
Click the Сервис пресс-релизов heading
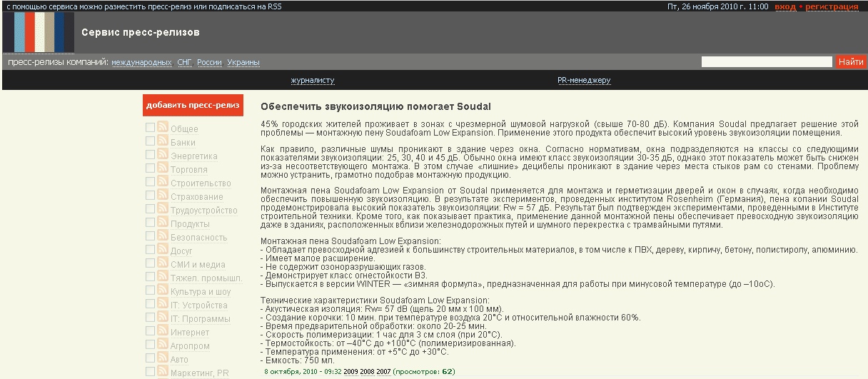(141, 32)
